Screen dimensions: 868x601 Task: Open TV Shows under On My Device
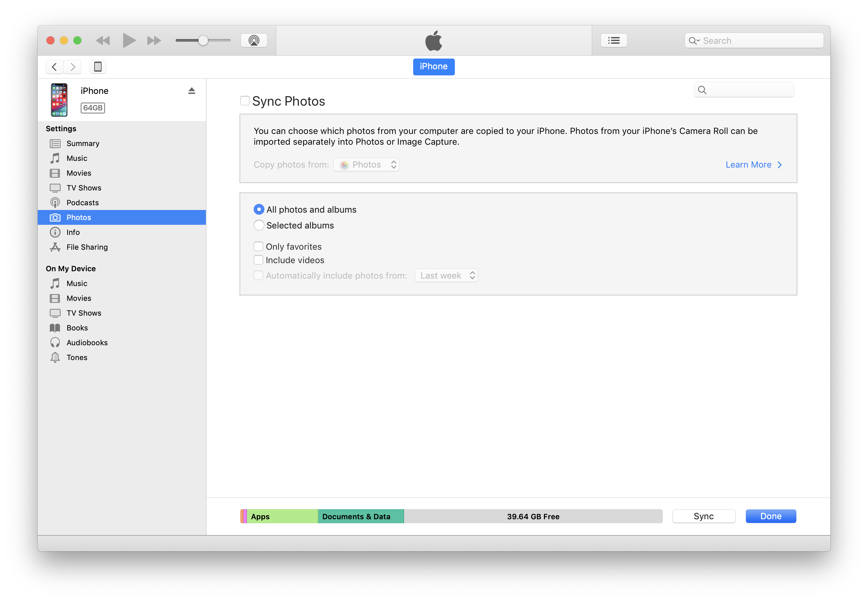[x=121, y=313]
